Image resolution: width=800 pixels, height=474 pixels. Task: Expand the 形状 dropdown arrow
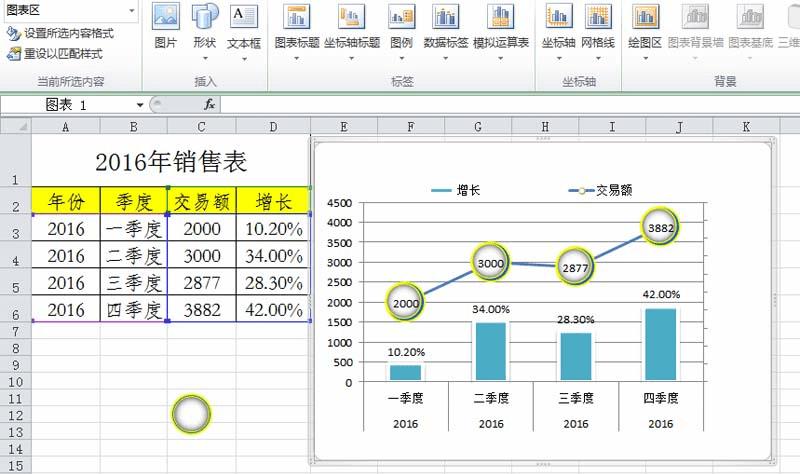pyautogui.click(x=205, y=58)
